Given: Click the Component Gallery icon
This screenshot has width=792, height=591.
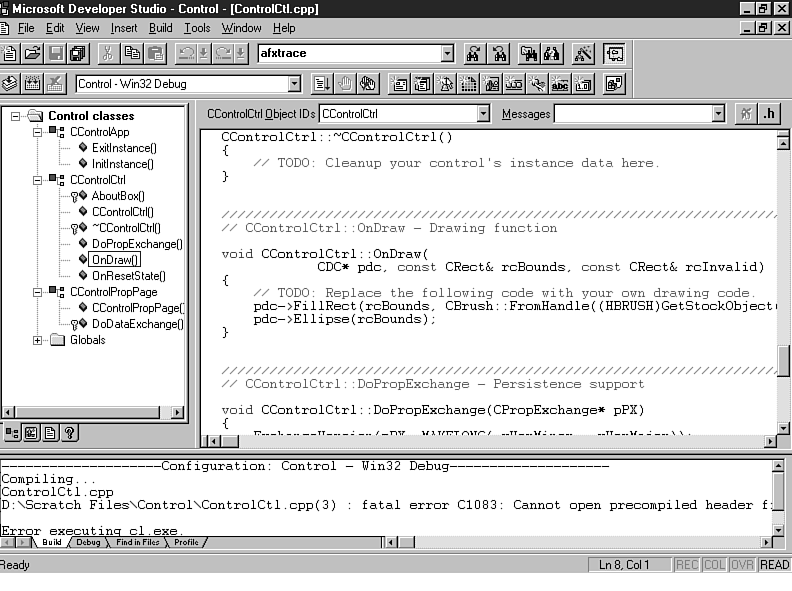Looking at the screenshot, I should click(x=614, y=84).
